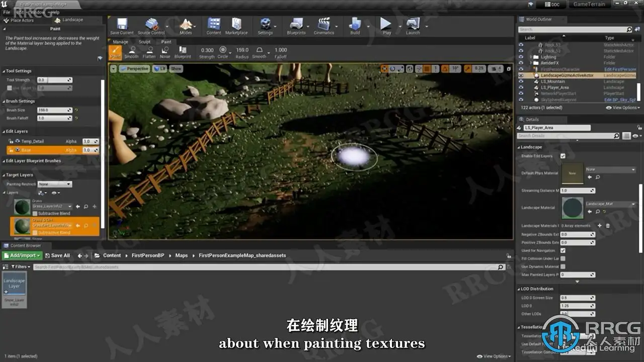The width and height of the screenshot is (644, 362).
Task: Click the Lit view mode button
Action: tap(160, 68)
